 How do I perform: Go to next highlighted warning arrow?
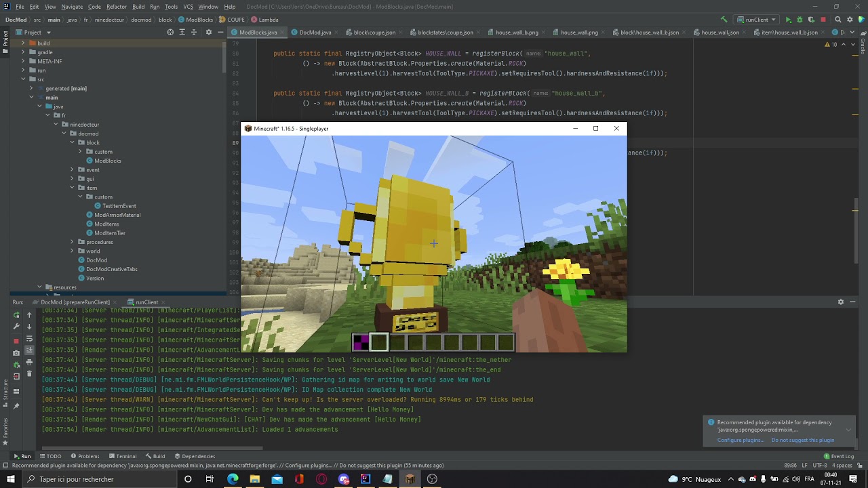pos(852,44)
